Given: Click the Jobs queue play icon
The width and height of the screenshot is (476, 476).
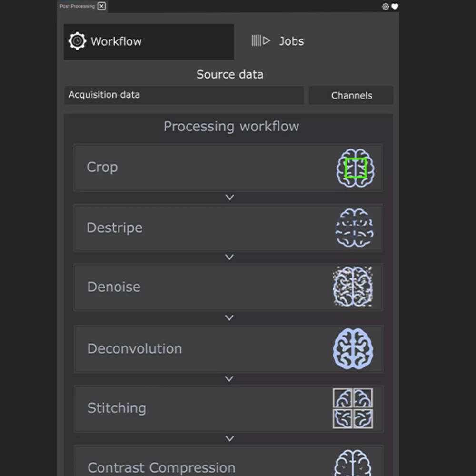Looking at the screenshot, I should click(x=261, y=41).
